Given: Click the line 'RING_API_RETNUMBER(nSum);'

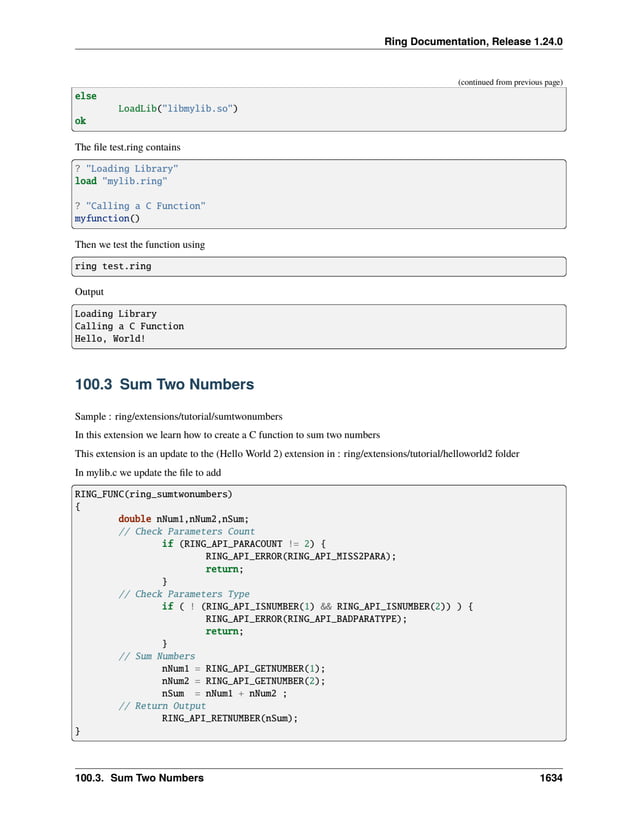Looking at the screenshot, I should pyautogui.click(x=230, y=718).
